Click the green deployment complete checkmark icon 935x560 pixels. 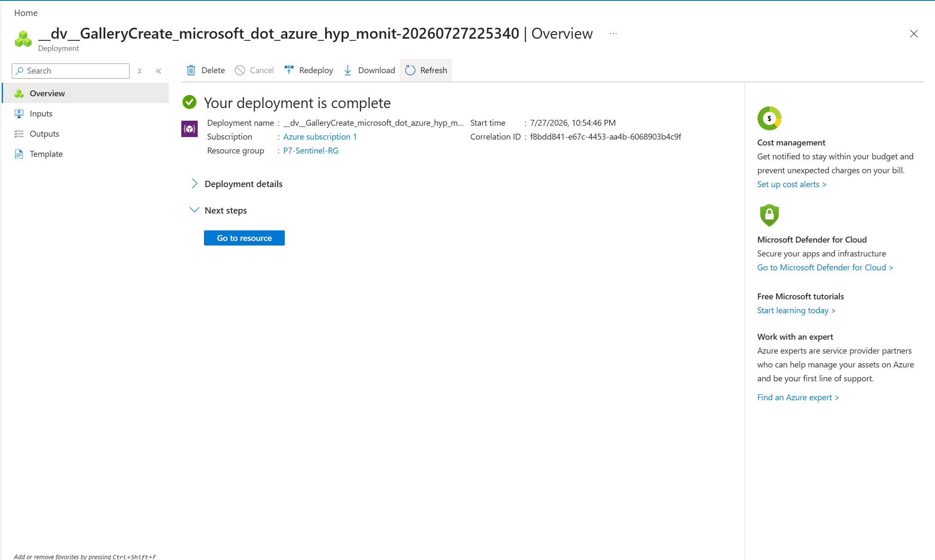coord(189,102)
